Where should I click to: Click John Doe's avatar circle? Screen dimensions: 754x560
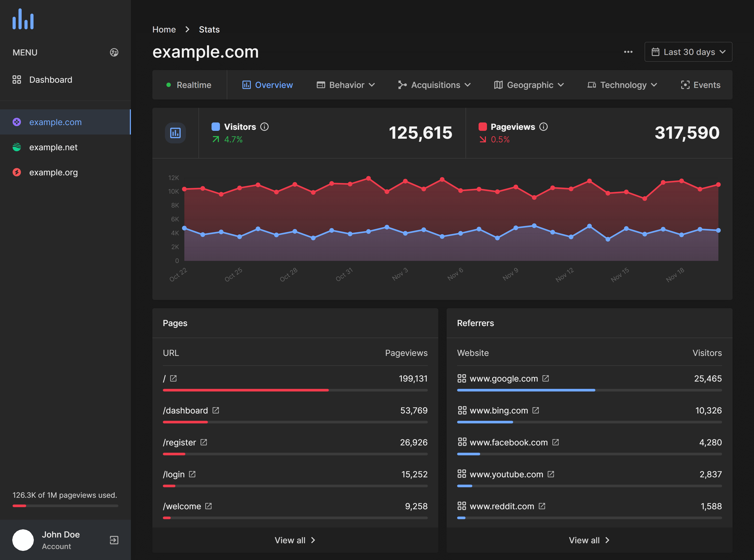(23, 540)
